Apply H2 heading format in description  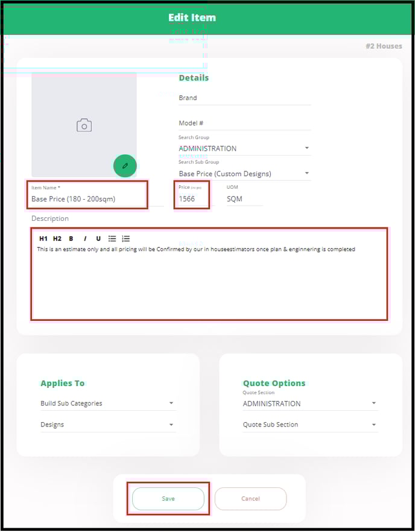(57, 239)
